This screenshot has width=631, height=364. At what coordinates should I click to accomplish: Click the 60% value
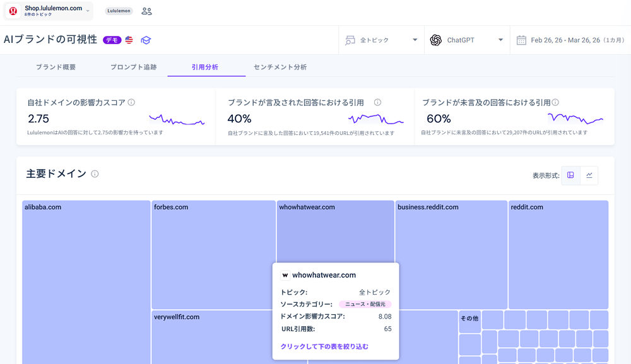tap(439, 119)
